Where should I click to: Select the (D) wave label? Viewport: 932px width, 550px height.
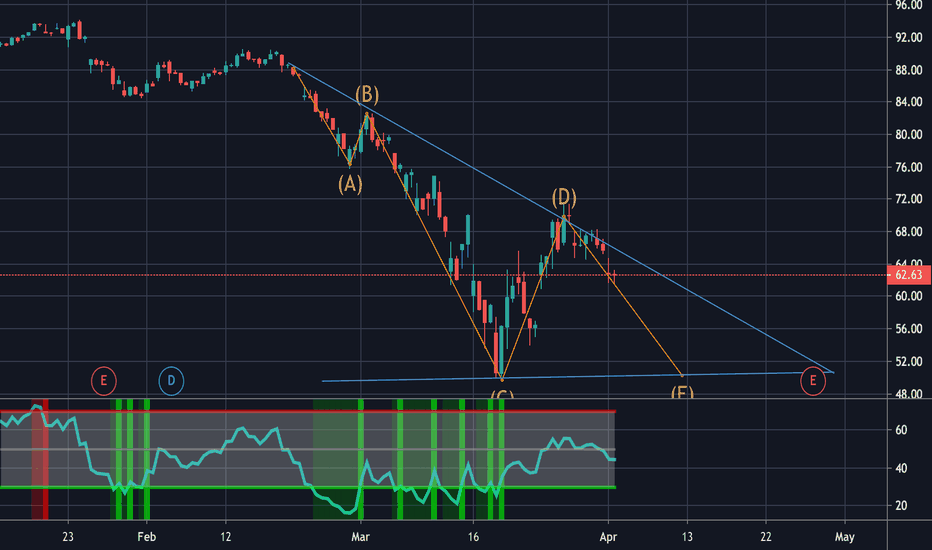click(x=563, y=197)
